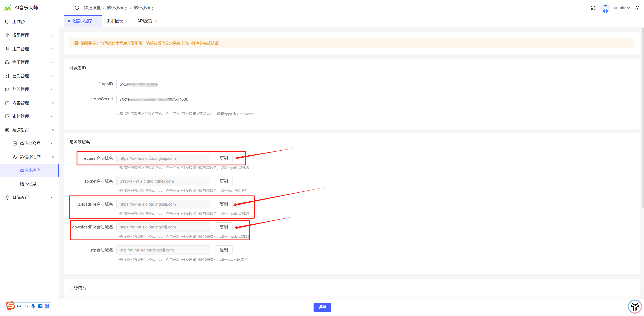Copy the downloadFile合法域名
Screen dimensions: 644x316
click(224, 227)
